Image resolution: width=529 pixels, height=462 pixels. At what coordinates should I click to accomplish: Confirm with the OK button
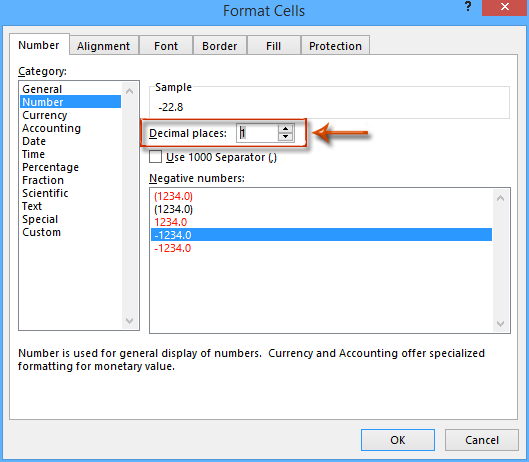coord(398,440)
